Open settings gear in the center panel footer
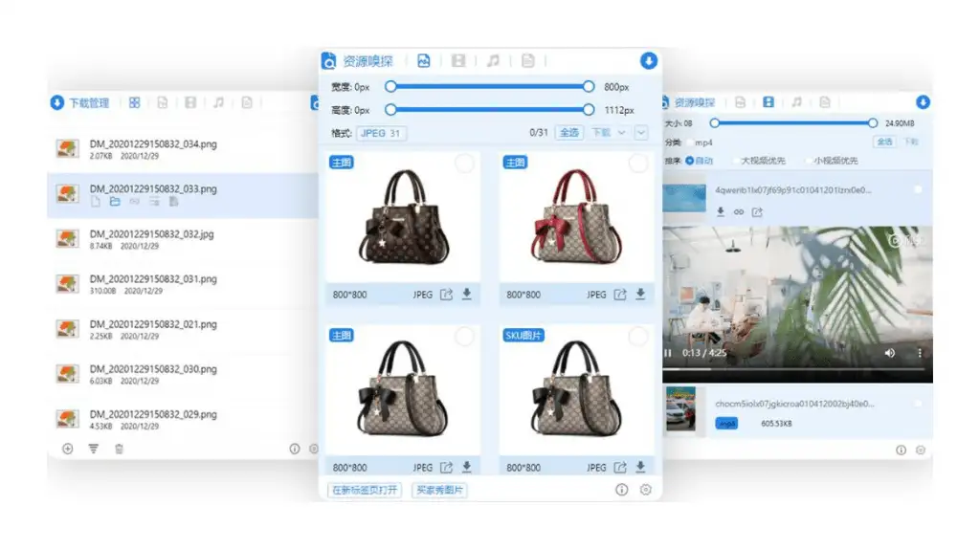980x549 pixels. coord(645,490)
